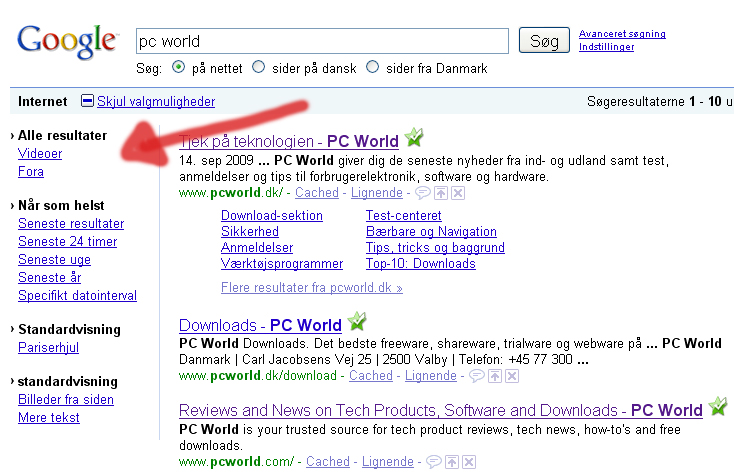Open the 'Specifikt datointerval' date range option

pyautogui.click(x=77, y=296)
